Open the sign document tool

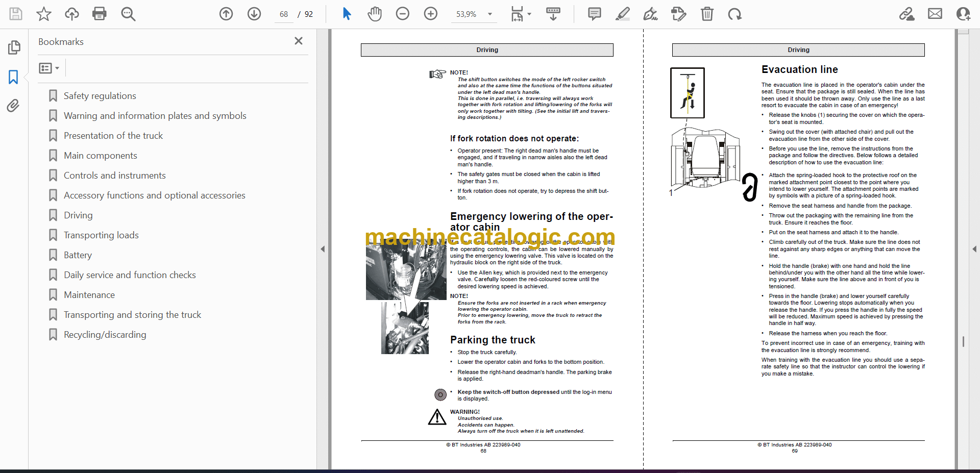click(x=651, y=14)
